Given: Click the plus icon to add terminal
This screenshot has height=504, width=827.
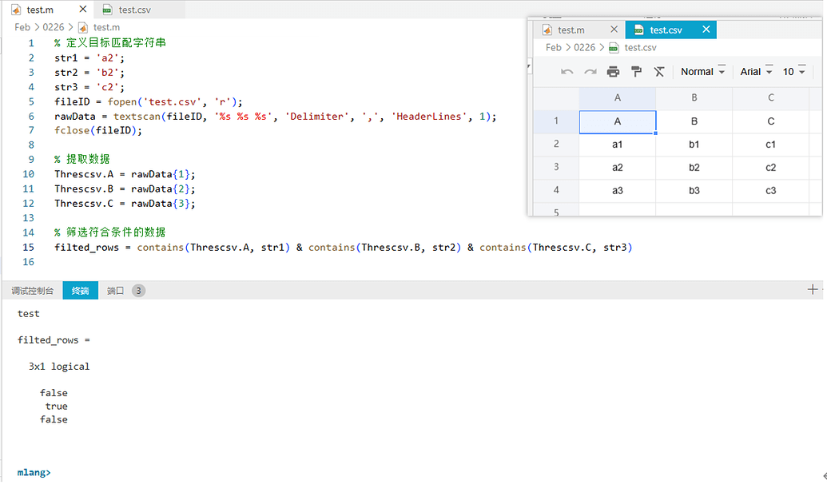Looking at the screenshot, I should point(813,289).
